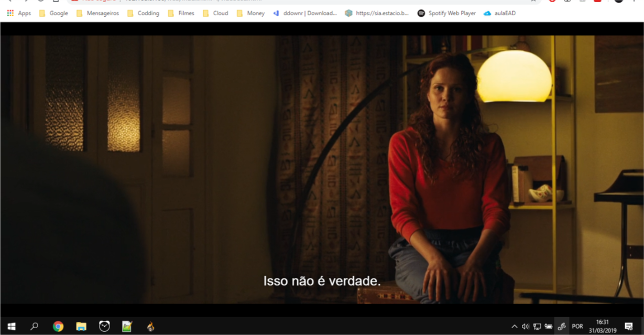Open Windows search from the taskbar
Screen dimensions: 644x335
34,326
